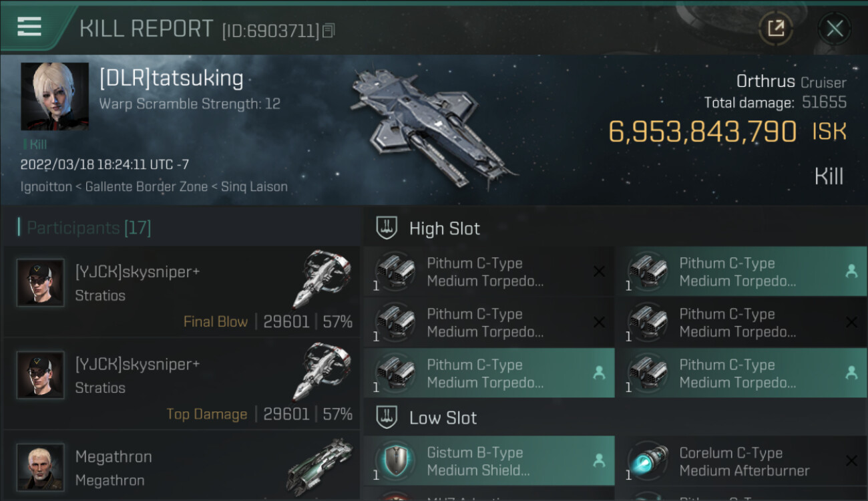Click the Ignoitton system location link
The width and height of the screenshot is (868, 501).
click(x=46, y=187)
